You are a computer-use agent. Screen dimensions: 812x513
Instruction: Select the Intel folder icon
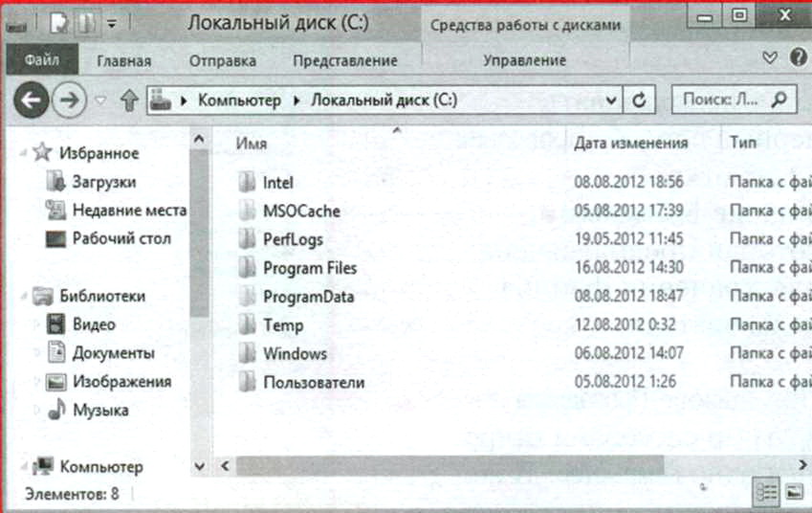[247, 182]
